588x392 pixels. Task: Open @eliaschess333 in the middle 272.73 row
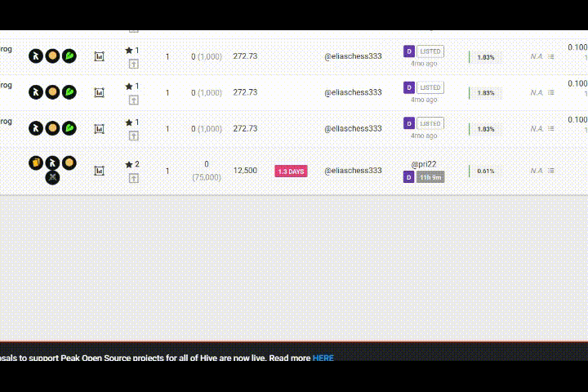click(353, 92)
